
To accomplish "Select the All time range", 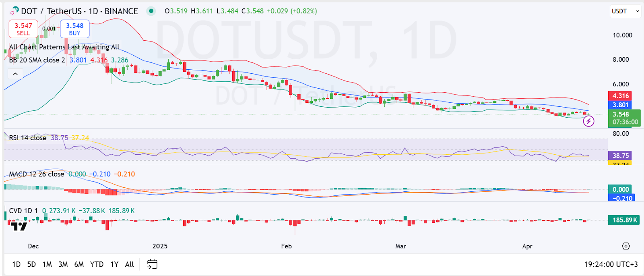I will tap(130, 264).
